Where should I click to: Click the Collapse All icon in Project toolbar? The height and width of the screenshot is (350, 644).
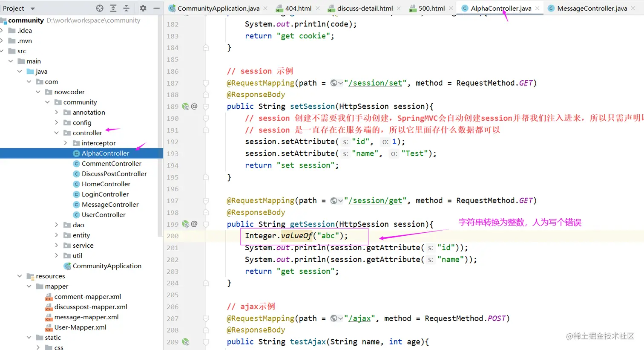(x=126, y=8)
